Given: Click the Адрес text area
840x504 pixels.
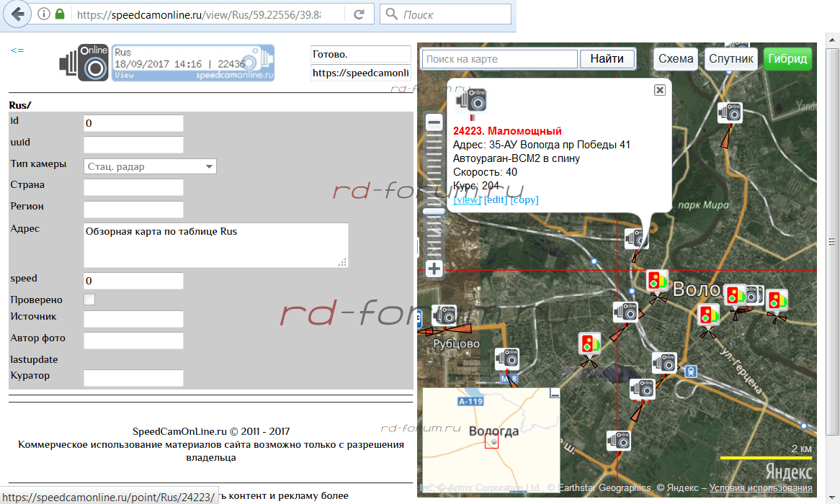Looking at the screenshot, I should pyautogui.click(x=215, y=245).
